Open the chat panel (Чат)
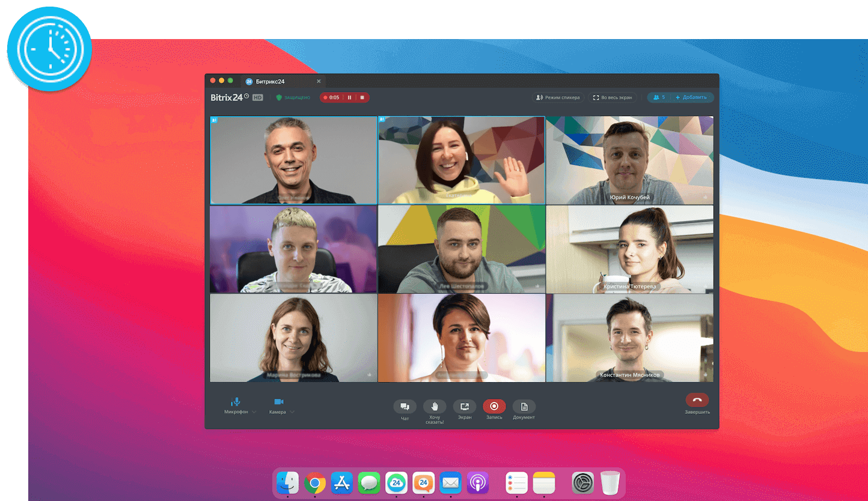 click(405, 407)
